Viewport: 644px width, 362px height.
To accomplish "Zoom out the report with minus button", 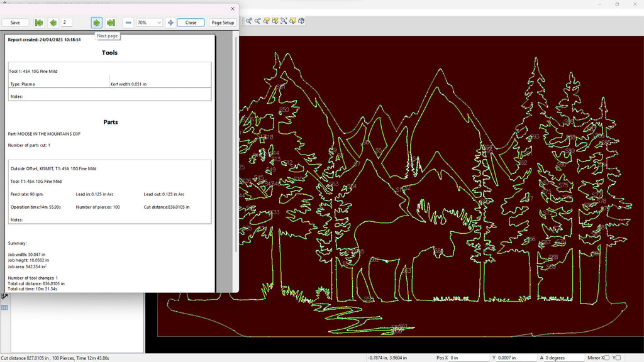I will [x=128, y=23].
